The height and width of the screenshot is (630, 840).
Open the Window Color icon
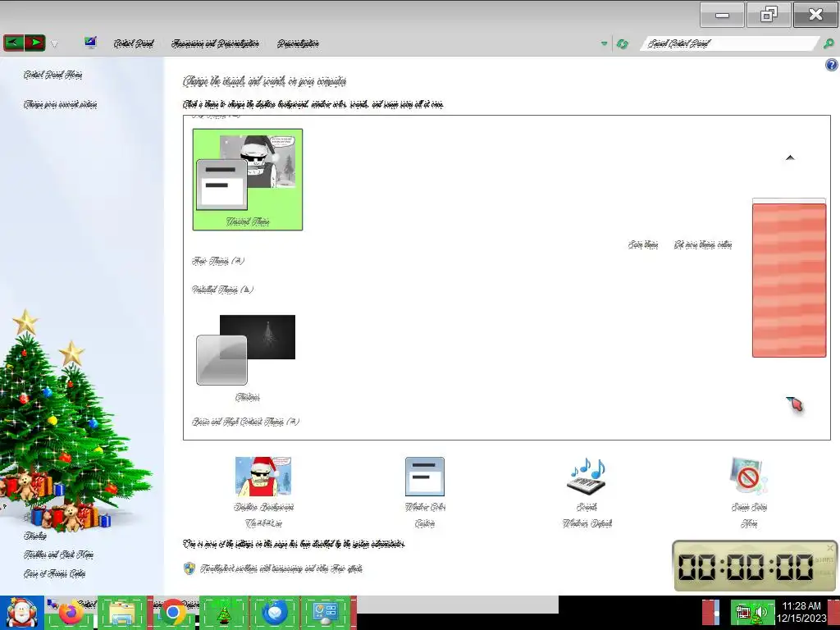click(425, 477)
